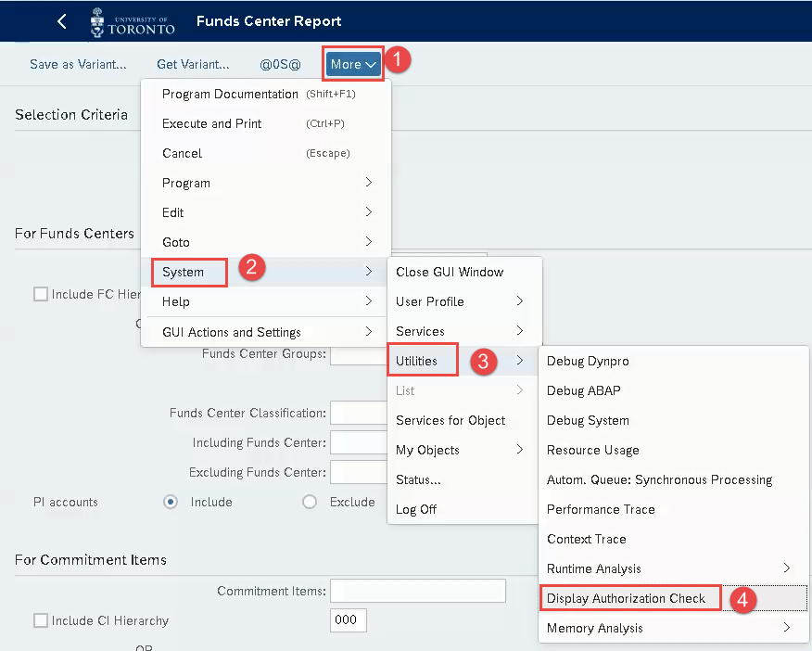Choose Debug Dynpro
This screenshot has width=812, height=651.
click(x=673, y=361)
